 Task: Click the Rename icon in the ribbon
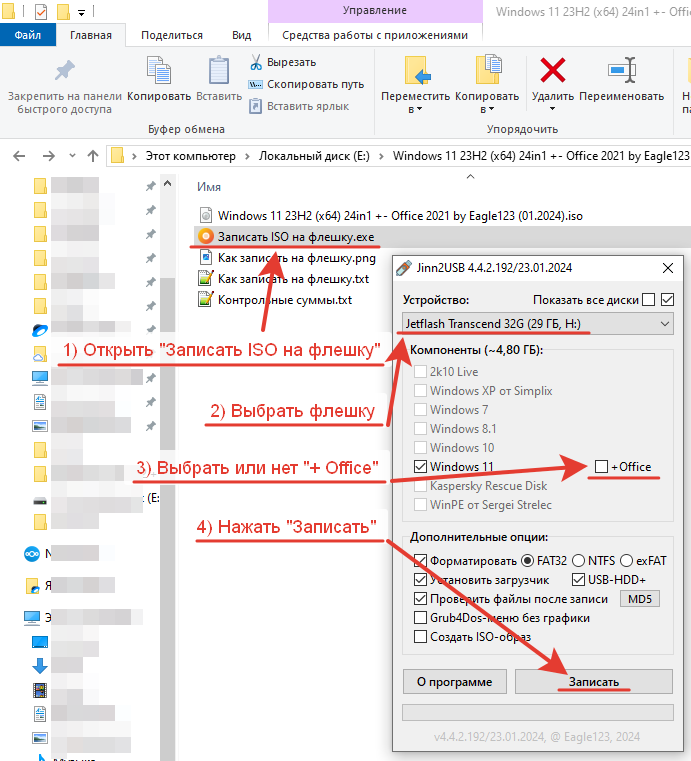click(620, 71)
